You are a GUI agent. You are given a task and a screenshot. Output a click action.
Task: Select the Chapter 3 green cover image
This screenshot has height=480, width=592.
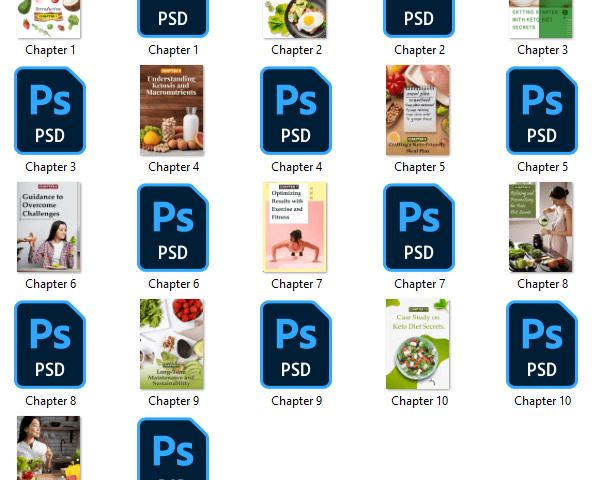(x=541, y=19)
